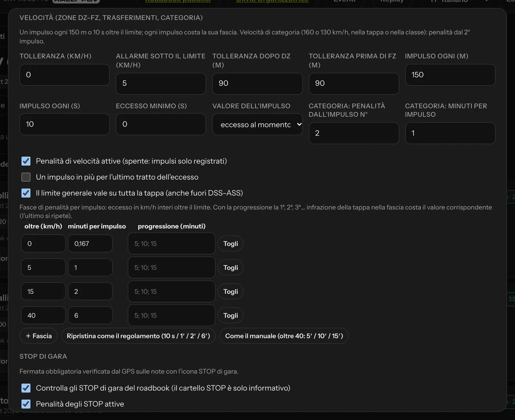Click the '+ Fascia' button
This screenshot has height=420, width=515.
(39, 336)
